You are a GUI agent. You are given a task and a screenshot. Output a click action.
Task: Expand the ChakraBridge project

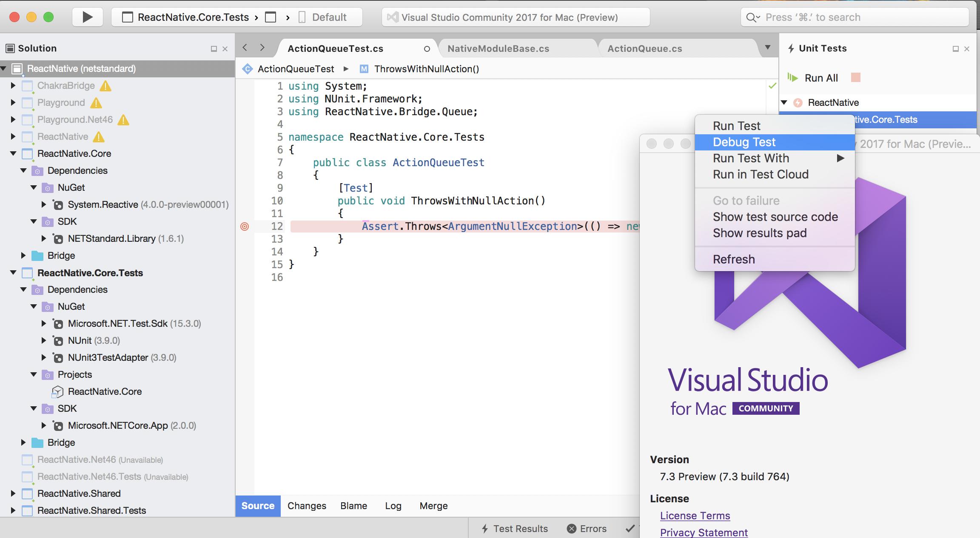click(x=13, y=86)
